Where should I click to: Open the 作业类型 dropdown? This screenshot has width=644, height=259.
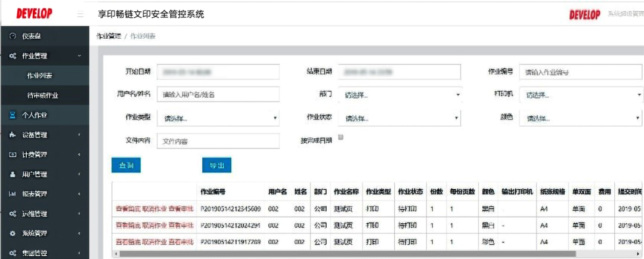(x=218, y=118)
